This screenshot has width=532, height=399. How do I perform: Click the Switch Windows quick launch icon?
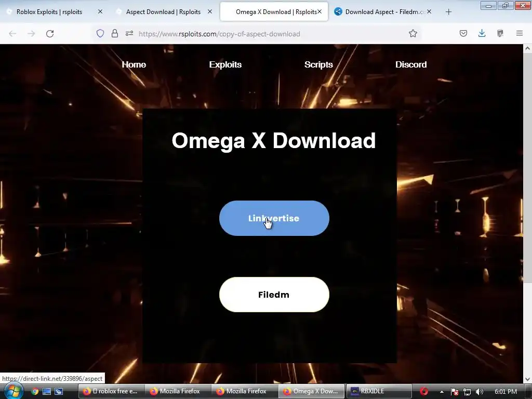click(59, 392)
